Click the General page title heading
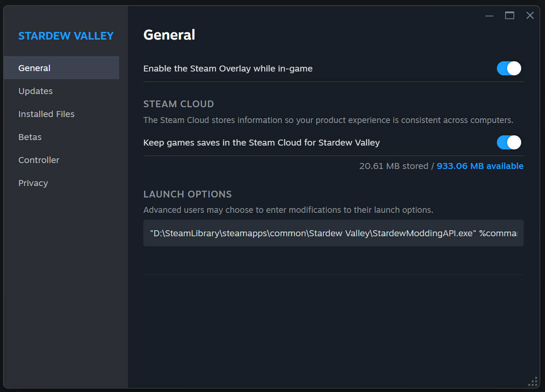The width and height of the screenshot is (545, 392). [x=169, y=34]
